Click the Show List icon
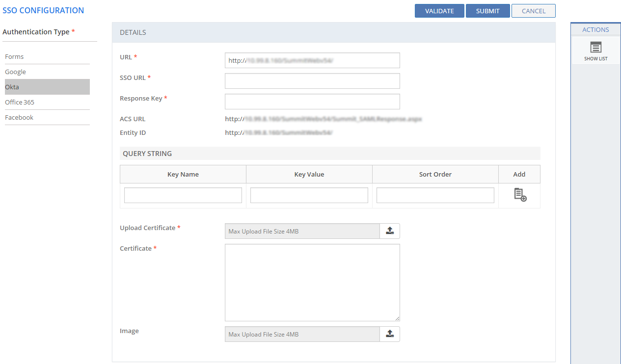621x364 pixels. coord(595,48)
